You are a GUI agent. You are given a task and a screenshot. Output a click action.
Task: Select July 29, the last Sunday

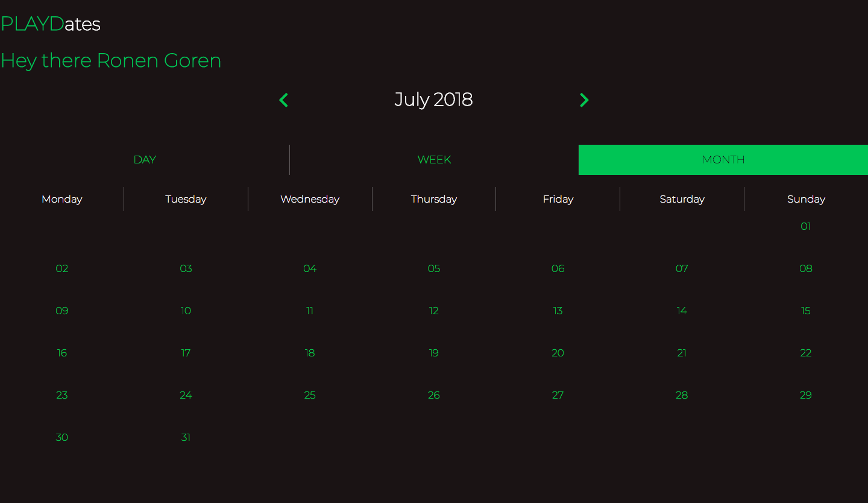806,395
